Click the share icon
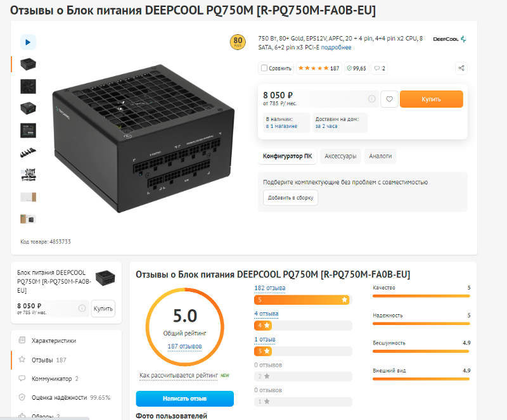This screenshot has width=507, height=420. point(461,68)
